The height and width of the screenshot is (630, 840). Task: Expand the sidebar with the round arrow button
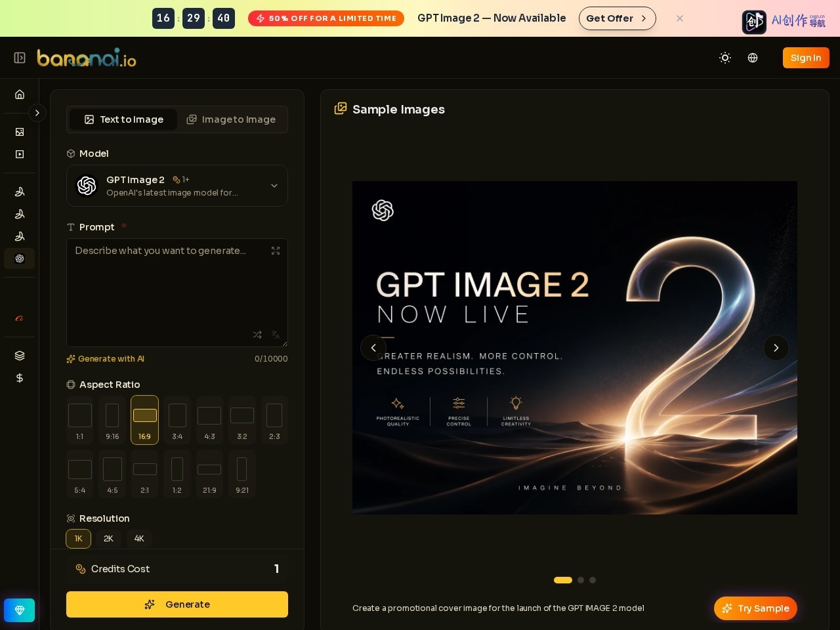point(37,113)
